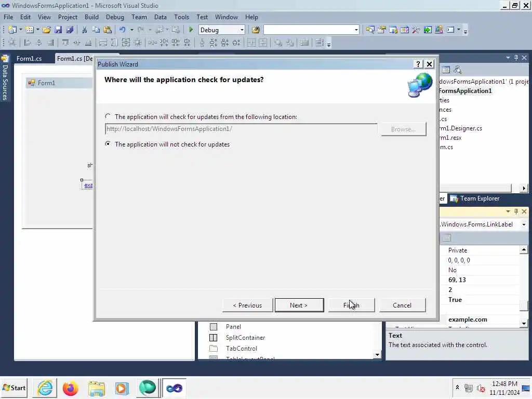Click the Align Lefts layout icon
The width and height of the screenshot is (532, 399).
28,43
